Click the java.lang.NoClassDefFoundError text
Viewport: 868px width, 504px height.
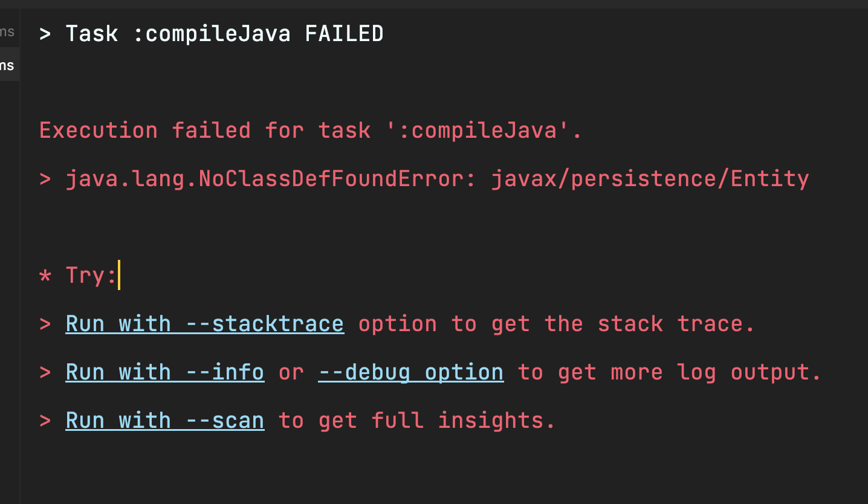click(271, 179)
